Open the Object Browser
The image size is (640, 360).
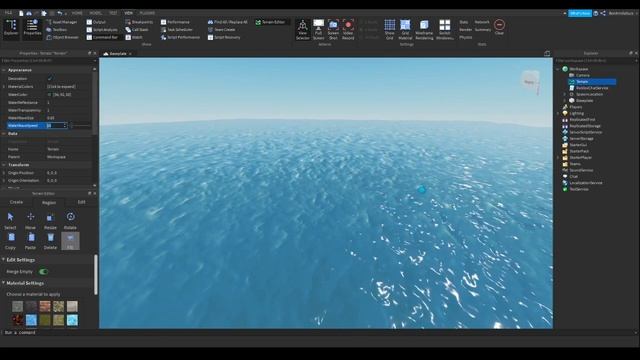(62, 37)
